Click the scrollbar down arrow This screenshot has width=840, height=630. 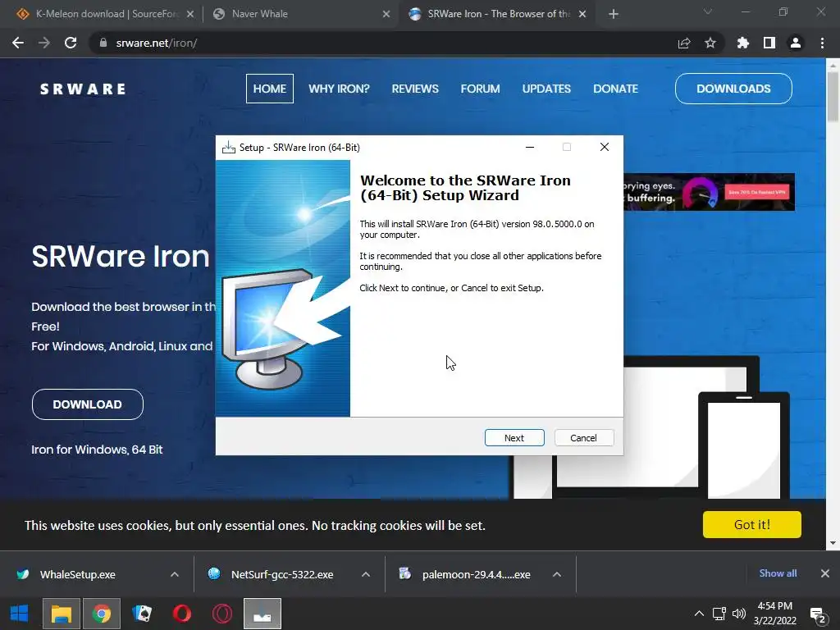click(x=833, y=543)
